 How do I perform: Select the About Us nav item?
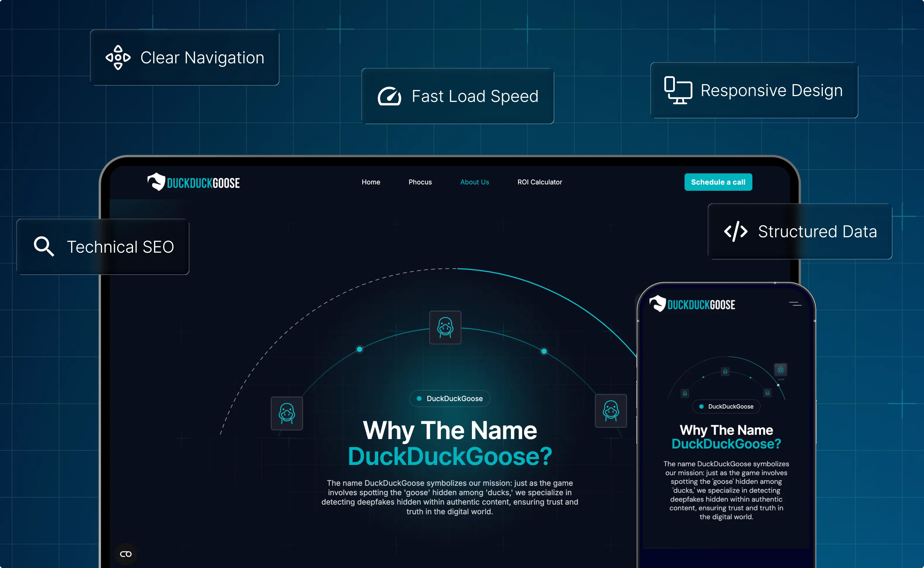pos(474,182)
